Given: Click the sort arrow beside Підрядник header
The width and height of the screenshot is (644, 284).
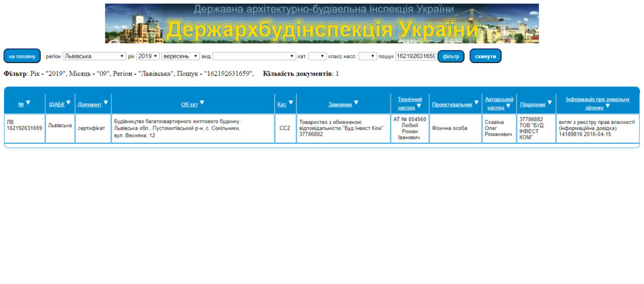Looking at the screenshot, I should (550, 102).
